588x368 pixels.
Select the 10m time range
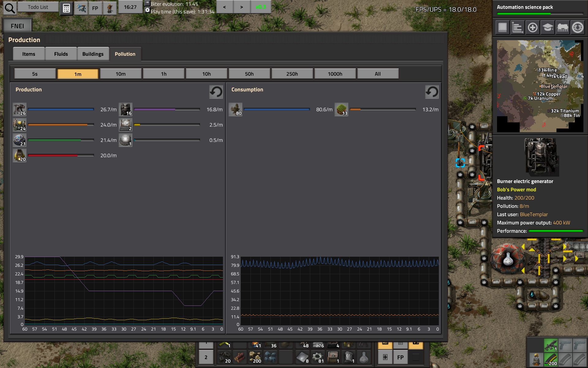[x=121, y=74]
